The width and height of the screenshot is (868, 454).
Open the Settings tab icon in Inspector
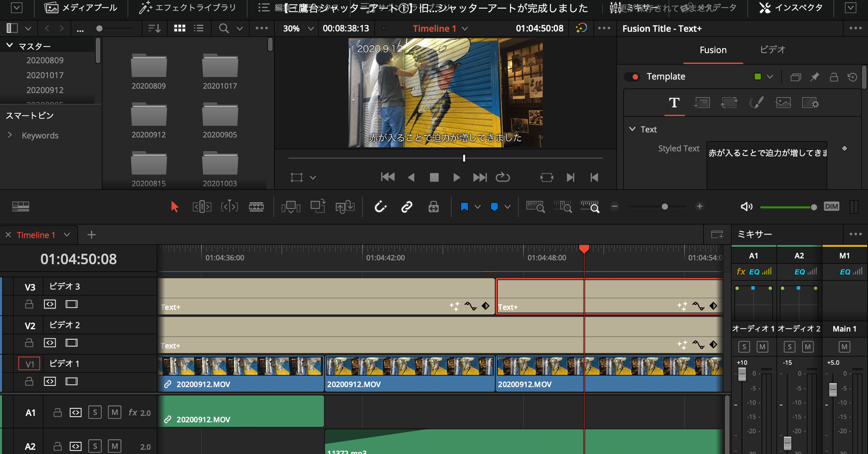click(811, 103)
